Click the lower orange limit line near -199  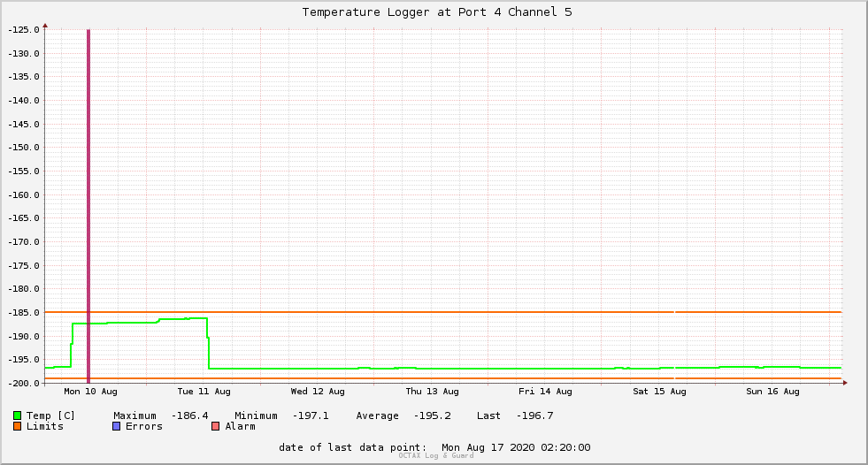point(443,378)
